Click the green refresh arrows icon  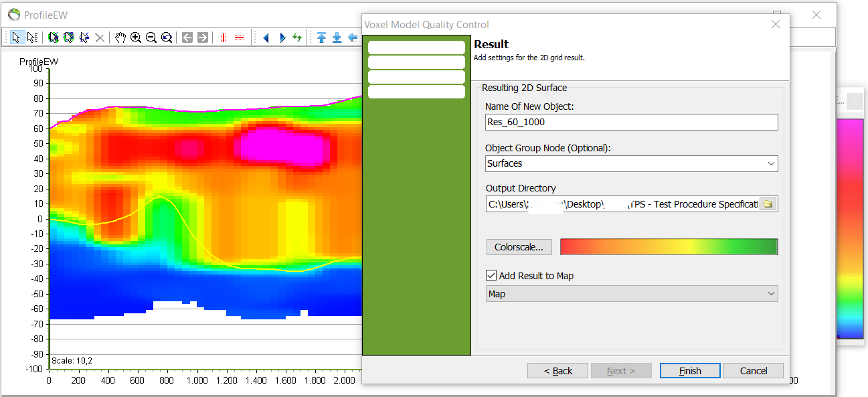pyautogui.click(x=297, y=37)
